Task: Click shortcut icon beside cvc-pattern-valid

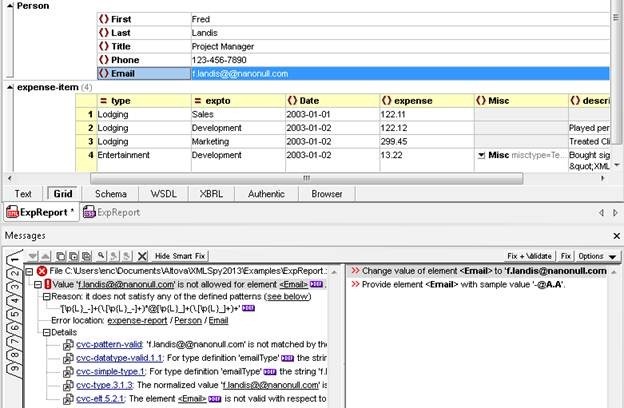Action: pyautogui.click(x=68, y=345)
